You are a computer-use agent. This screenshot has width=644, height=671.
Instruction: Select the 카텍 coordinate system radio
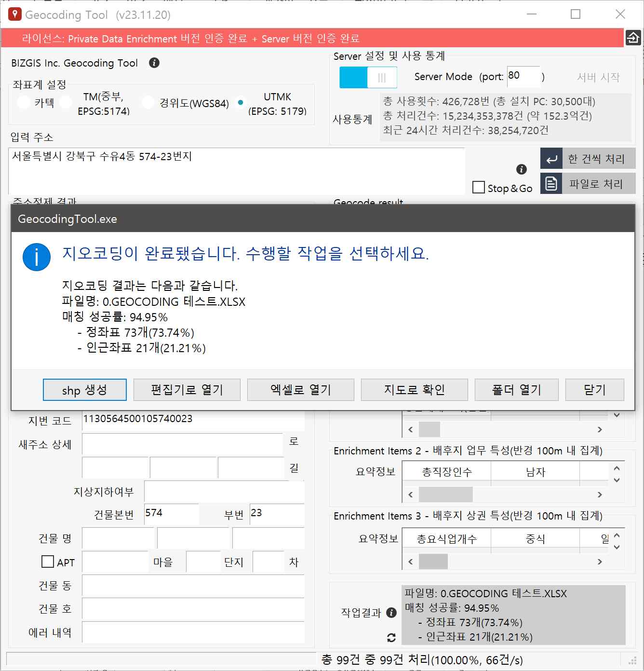24,103
